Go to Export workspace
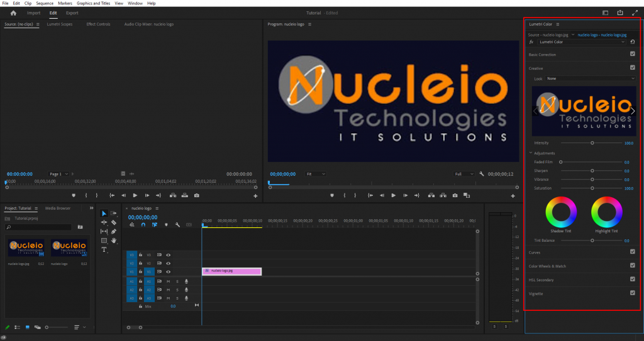Viewport: 644px width, 341px height. pos(72,13)
